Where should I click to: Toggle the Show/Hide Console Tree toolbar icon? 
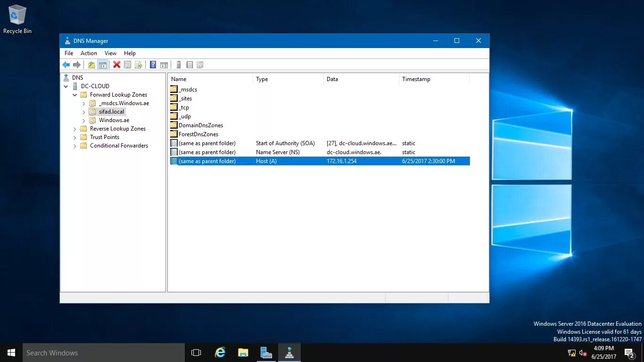(103, 65)
